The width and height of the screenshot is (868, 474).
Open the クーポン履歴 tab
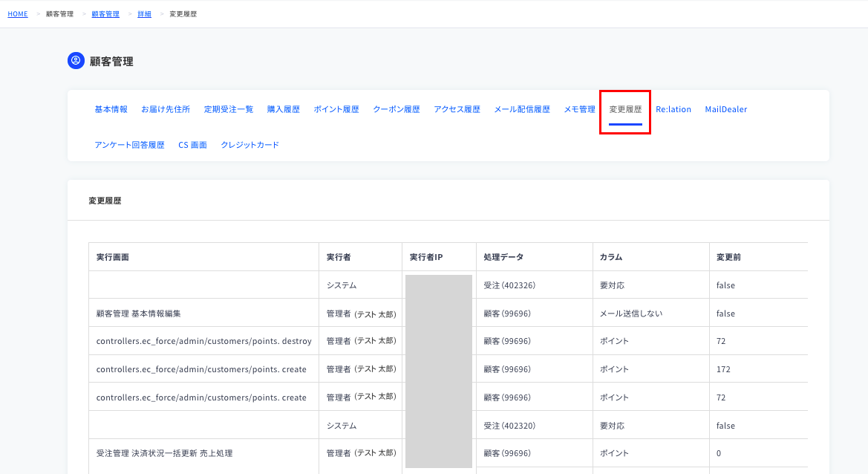tap(397, 109)
